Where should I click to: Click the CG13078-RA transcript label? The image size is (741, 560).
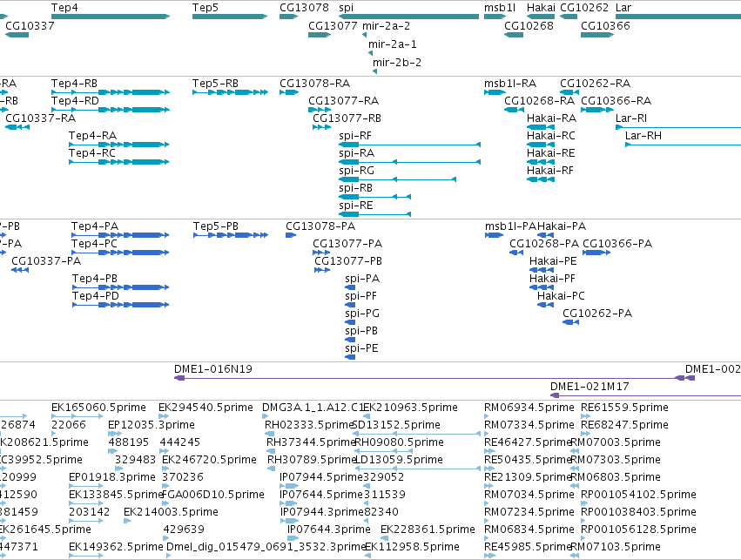pyautogui.click(x=314, y=84)
